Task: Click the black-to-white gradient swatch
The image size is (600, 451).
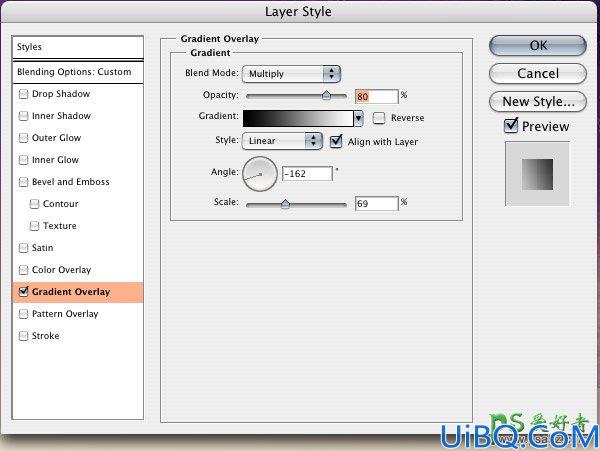Action: [298, 119]
